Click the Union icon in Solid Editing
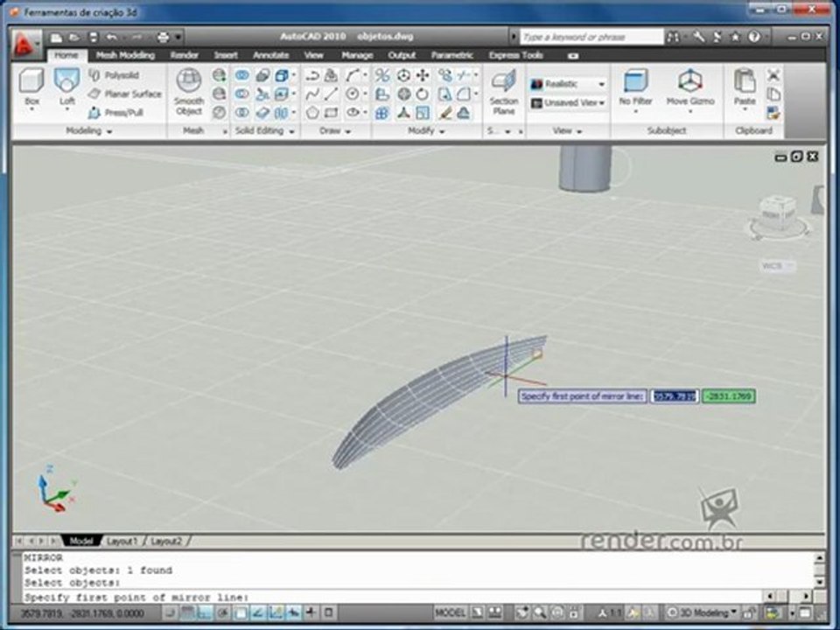 click(x=242, y=75)
